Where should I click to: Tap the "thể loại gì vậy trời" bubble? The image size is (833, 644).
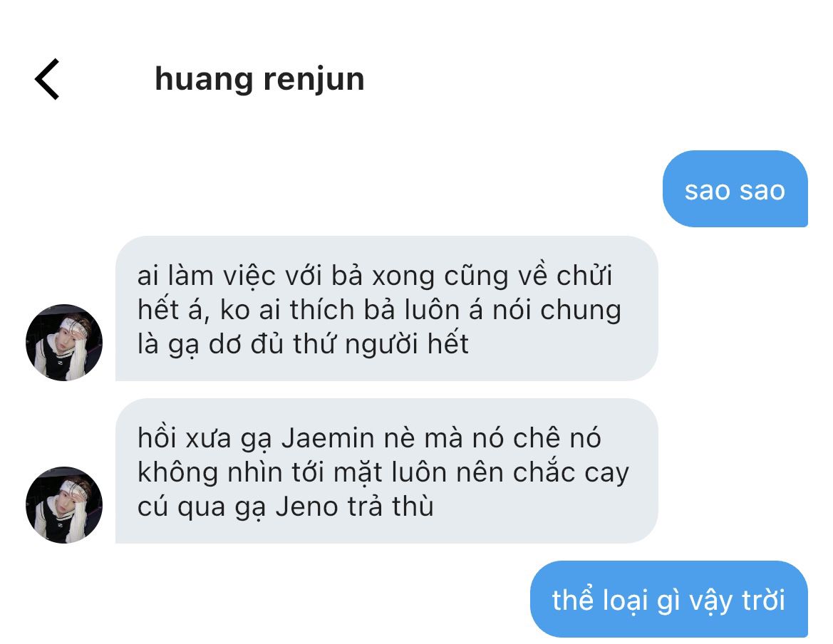669,599
